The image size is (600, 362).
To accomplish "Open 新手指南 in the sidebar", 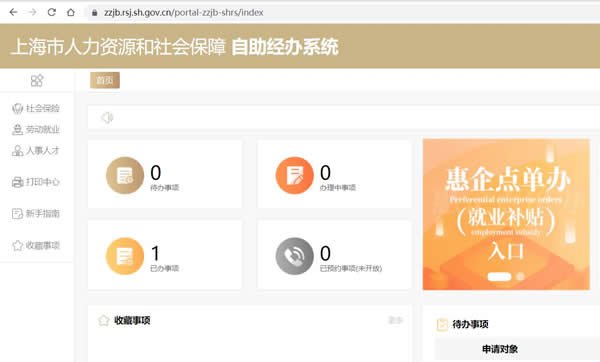I will (x=36, y=214).
